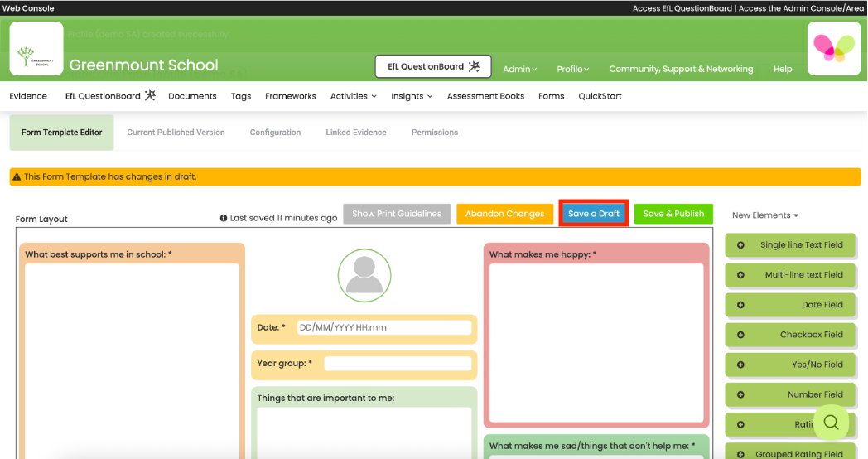The width and height of the screenshot is (868, 459).
Task: Open the Configuration tab
Action: (x=275, y=133)
